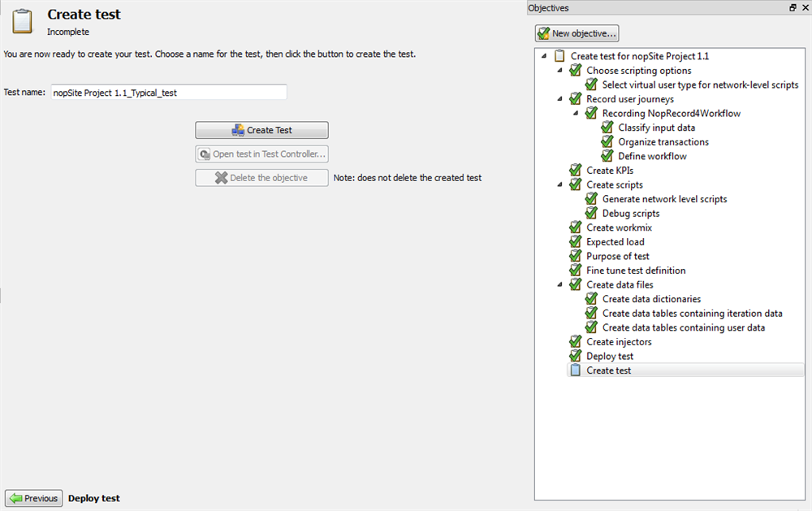This screenshot has width=812, height=511.
Task: Collapse the Record user journeys node
Action: [x=559, y=99]
